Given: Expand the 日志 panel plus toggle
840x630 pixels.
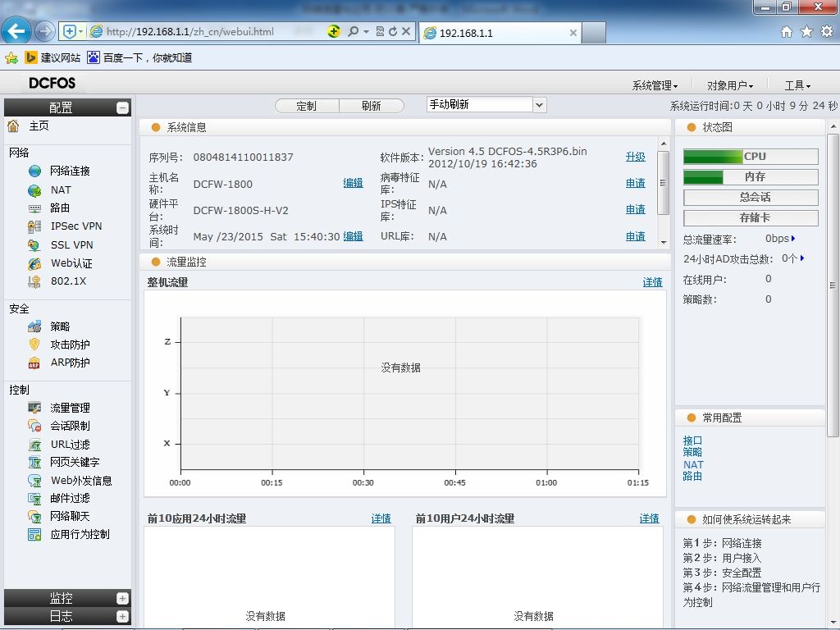Looking at the screenshot, I should [x=123, y=617].
